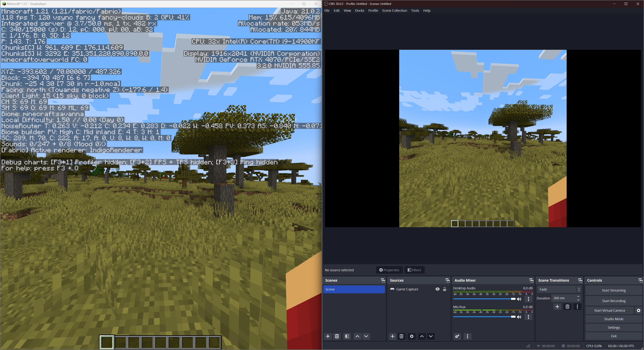Float the Controls dock
Viewport: 644px width, 350px height.
coord(640,280)
